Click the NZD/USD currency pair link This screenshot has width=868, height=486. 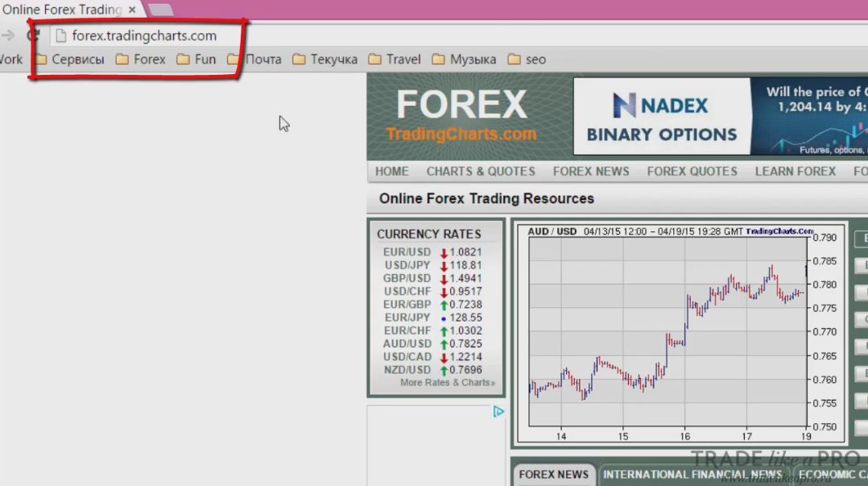click(x=407, y=370)
